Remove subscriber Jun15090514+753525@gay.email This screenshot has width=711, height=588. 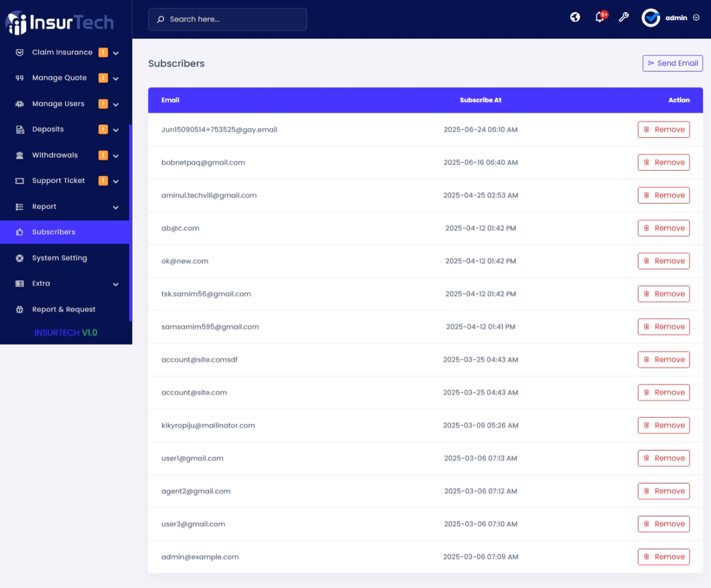click(663, 130)
